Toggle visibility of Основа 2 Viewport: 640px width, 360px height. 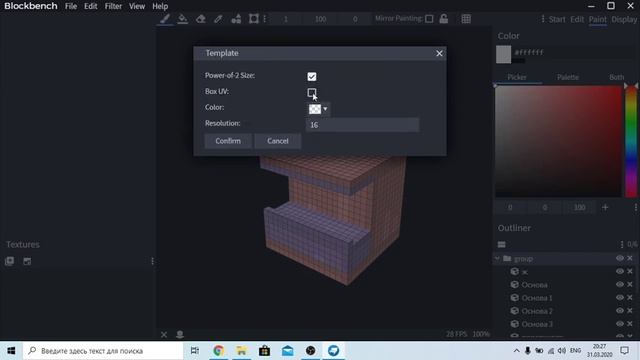[620, 311]
